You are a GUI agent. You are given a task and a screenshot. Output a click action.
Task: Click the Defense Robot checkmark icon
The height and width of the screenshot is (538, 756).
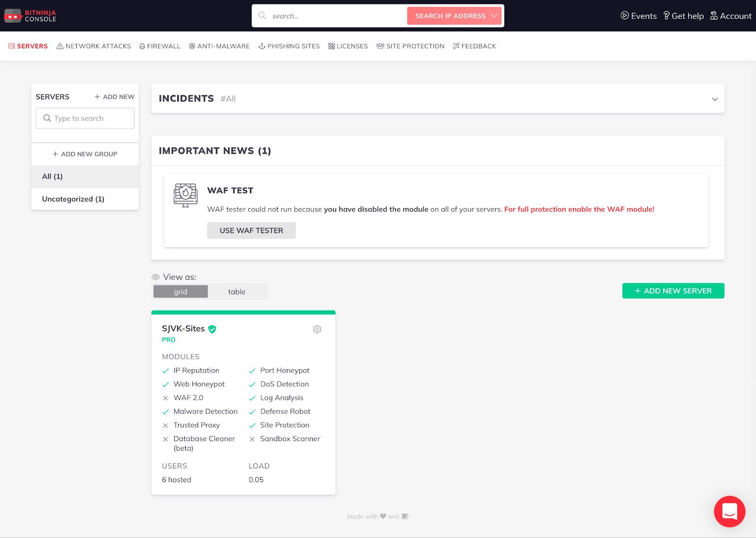click(x=252, y=412)
